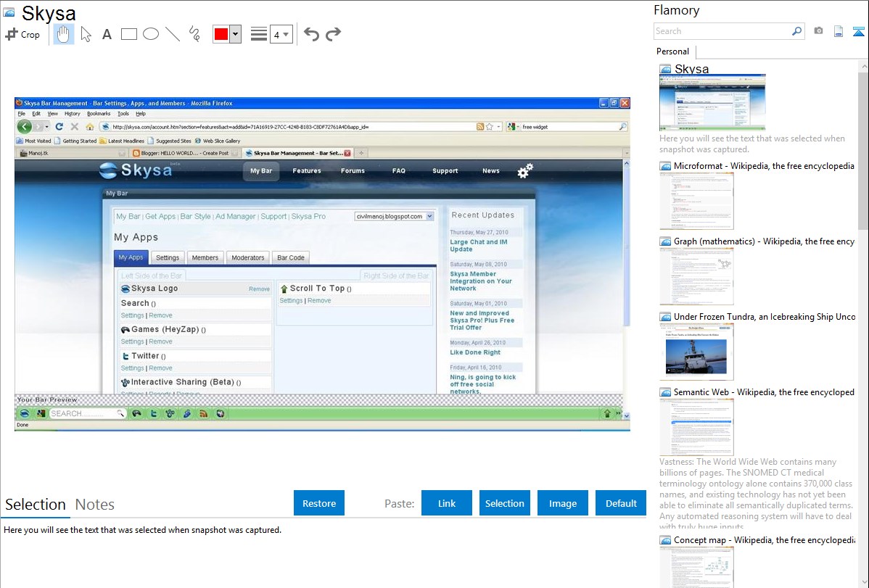Click the Firefox home icon in snapshot
This screenshot has width=869, height=588.
(90, 127)
